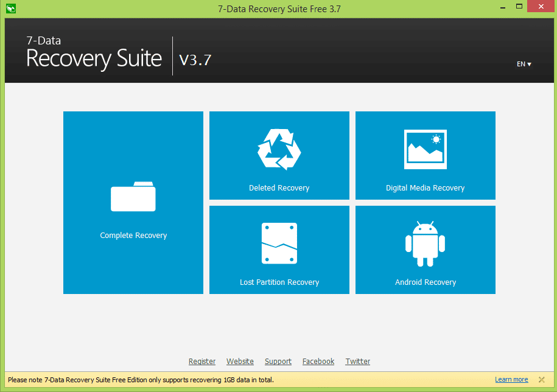Viewport: 557px width, 392px height.
Task: Click the Lost Partition Recovery label
Action: click(x=279, y=282)
